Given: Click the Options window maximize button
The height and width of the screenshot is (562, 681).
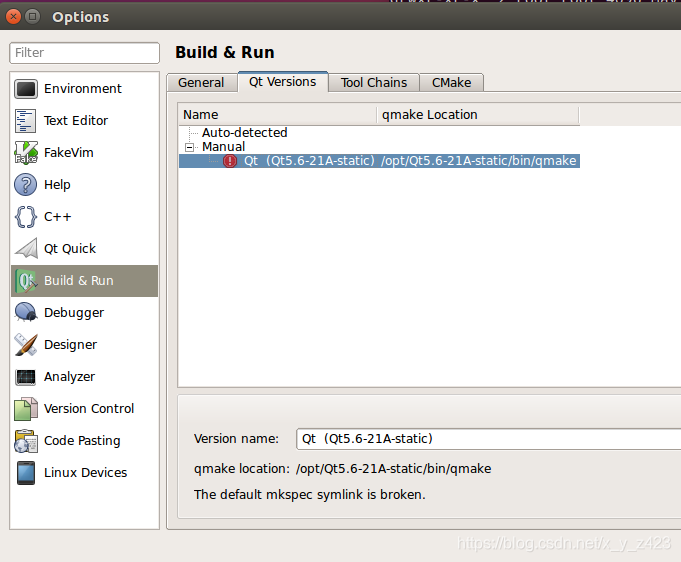Looking at the screenshot, I should 32,17.
